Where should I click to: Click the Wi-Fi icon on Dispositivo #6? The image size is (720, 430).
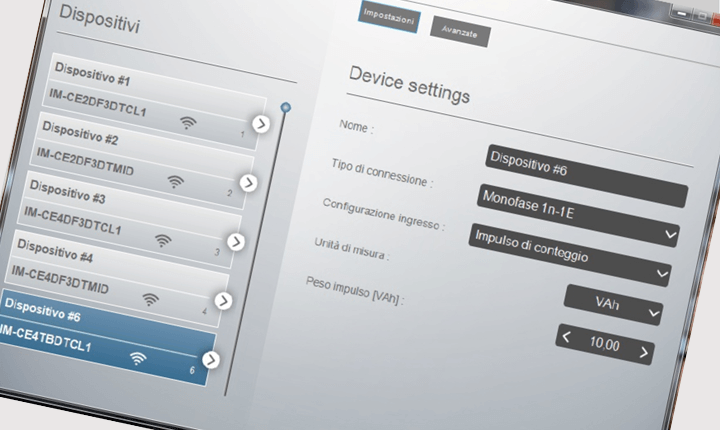pyautogui.click(x=137, y=358)
